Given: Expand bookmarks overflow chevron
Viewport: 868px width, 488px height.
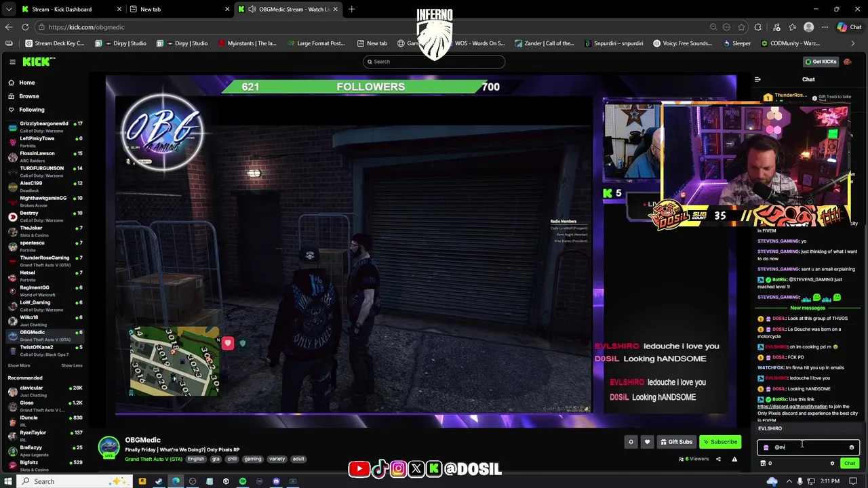Looking at the screenshot, I should 853,43.
